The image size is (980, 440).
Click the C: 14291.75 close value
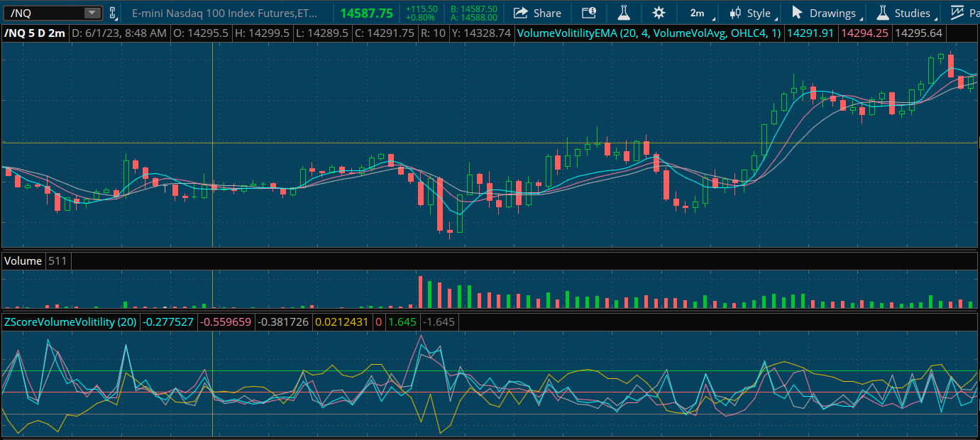385,33
